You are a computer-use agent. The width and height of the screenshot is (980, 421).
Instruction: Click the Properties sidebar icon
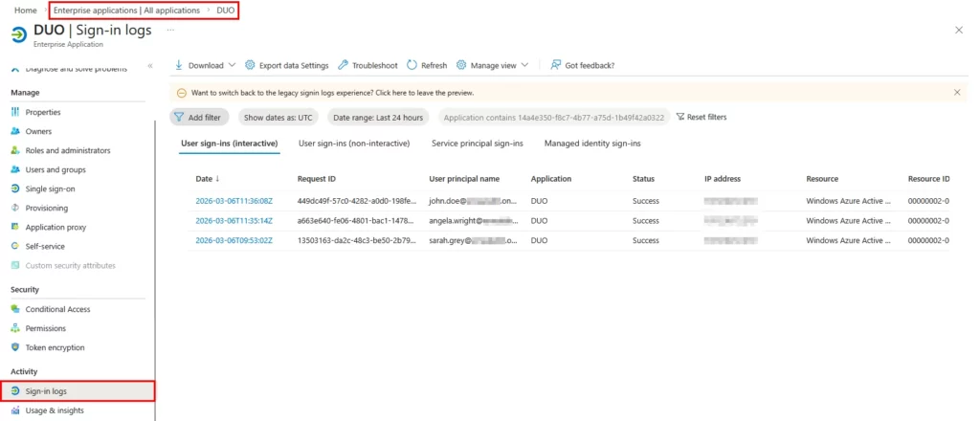tap(15, 112)
